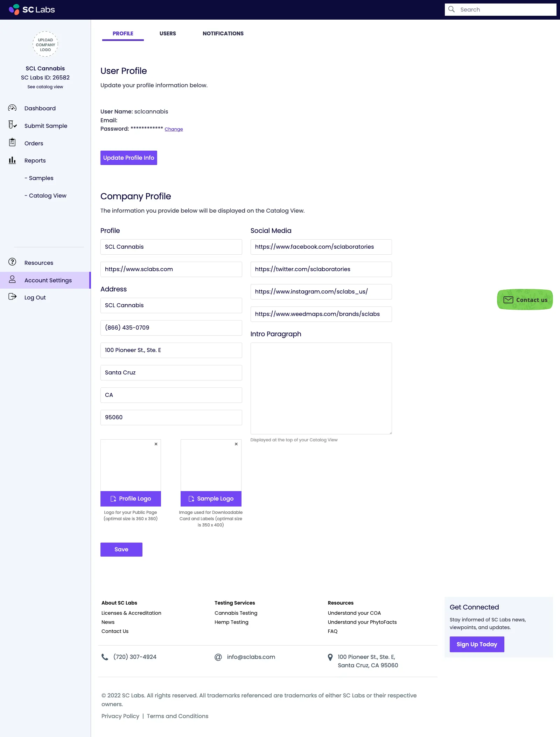Edit the Twitter URL field

[x=321, y=269]
